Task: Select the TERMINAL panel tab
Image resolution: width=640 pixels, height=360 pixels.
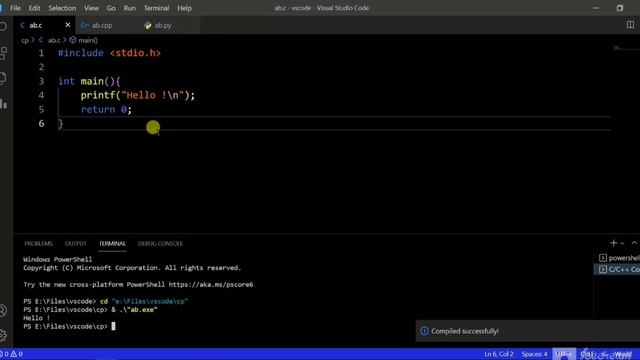Action: click(112, 244)
